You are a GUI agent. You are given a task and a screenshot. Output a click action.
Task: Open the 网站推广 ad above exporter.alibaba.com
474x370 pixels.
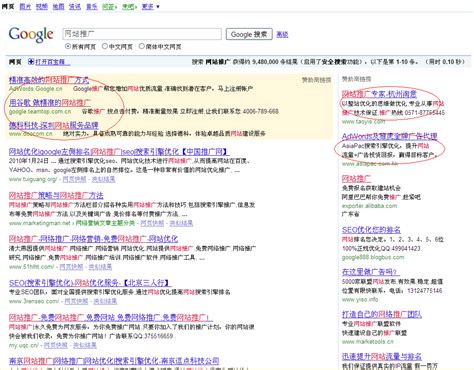tap(356, 179)
